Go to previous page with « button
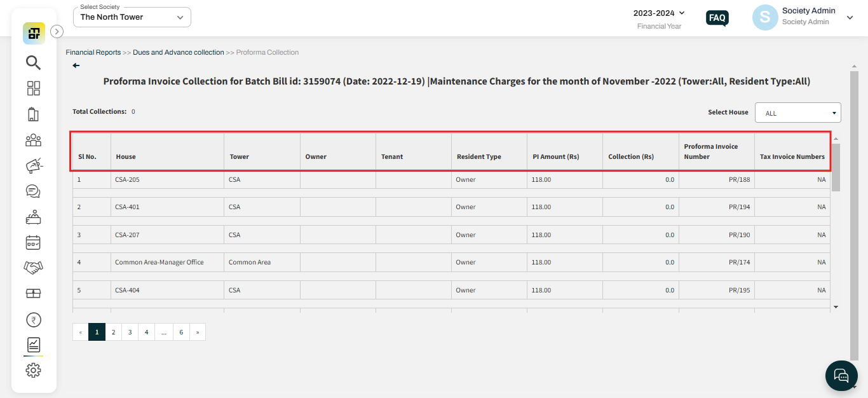 pyautogui.click(x=81, y=332)
